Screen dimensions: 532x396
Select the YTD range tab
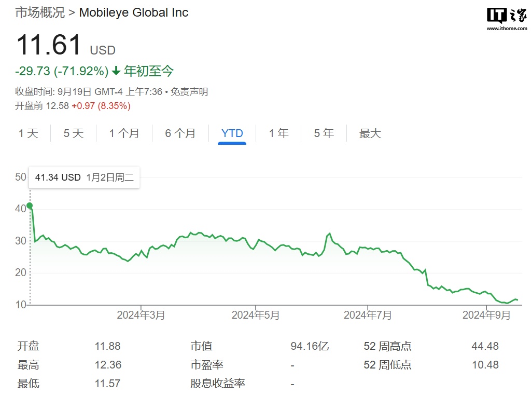point(232,133)
